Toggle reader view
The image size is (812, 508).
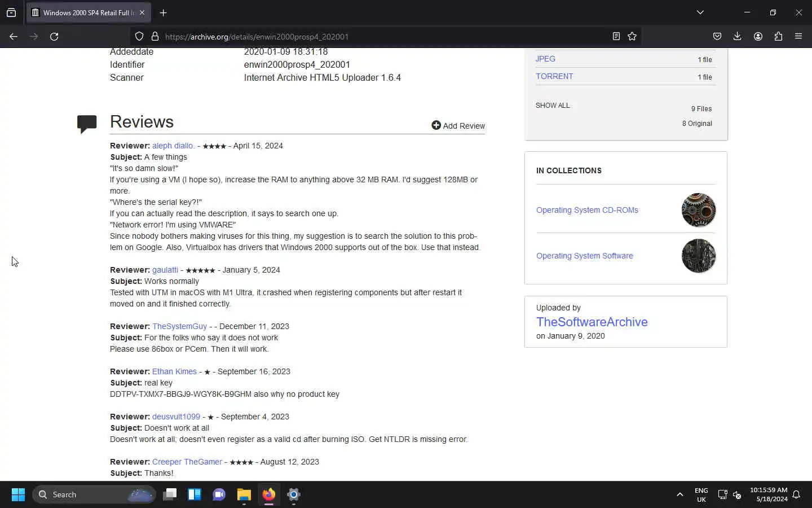(x=616, y=36)
